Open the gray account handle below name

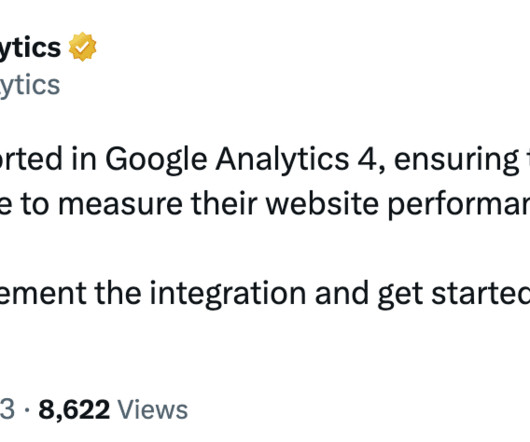(30, 85)
